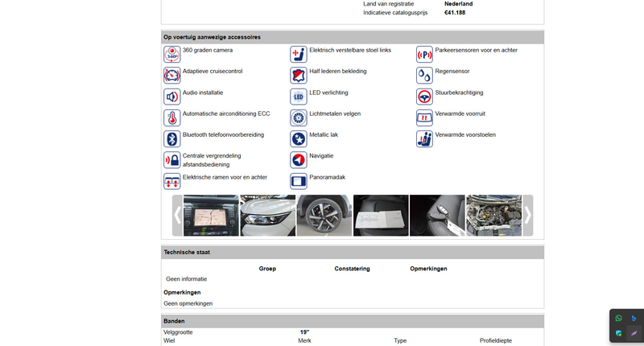Click the €41.188 catalogusprijs value
The height and width of the screenshot is (346, 644).
tap(455, 13)
